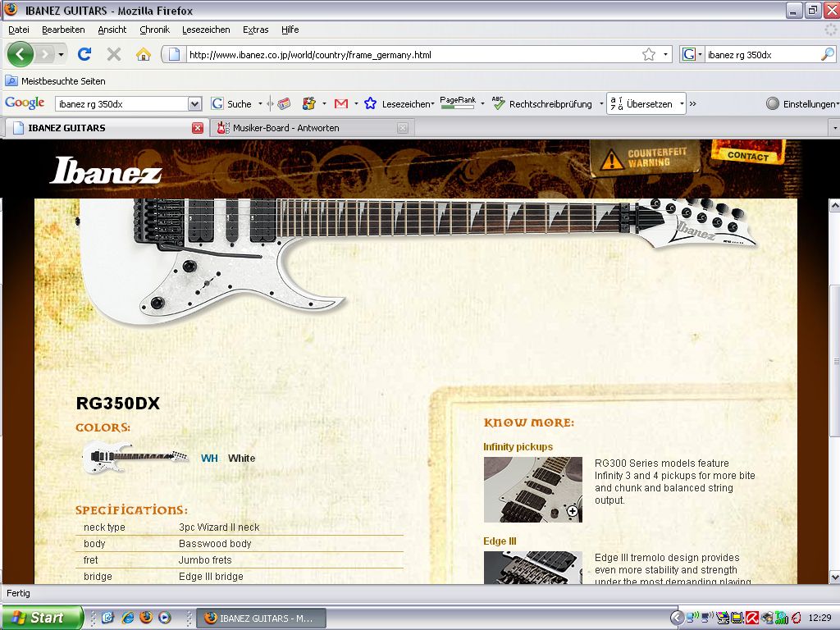Image resolution: width=840 pixels, height=630 pixels.
Task: Click the Gmail envelope icon
Action: pyautogui.click(x=340, y=103)
